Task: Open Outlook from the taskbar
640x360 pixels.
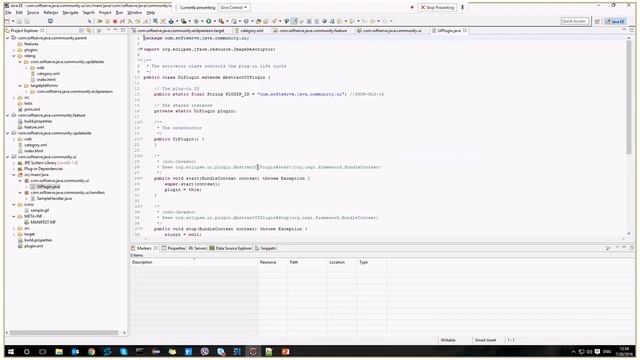Action: (75, 351)
